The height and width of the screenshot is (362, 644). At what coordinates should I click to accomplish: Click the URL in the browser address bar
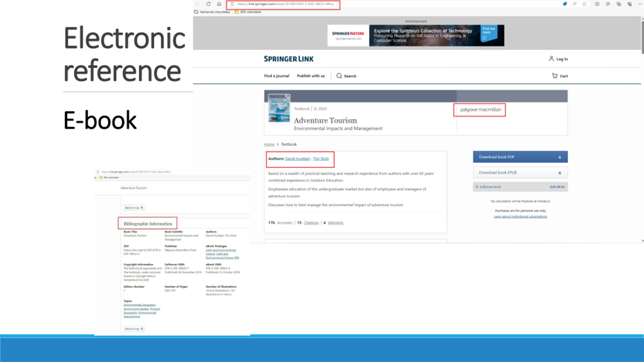pos(286,4)
